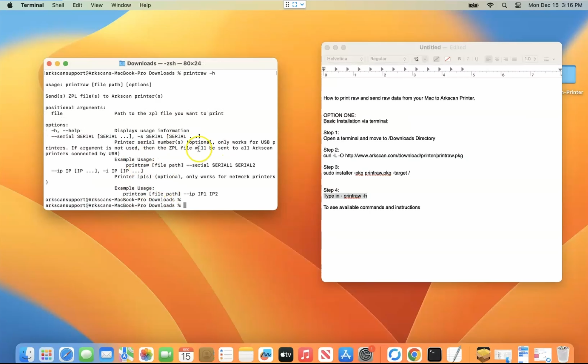Screen dimensions: 588x364
Task: Click the battery status icon
Action: click(474, 5)
